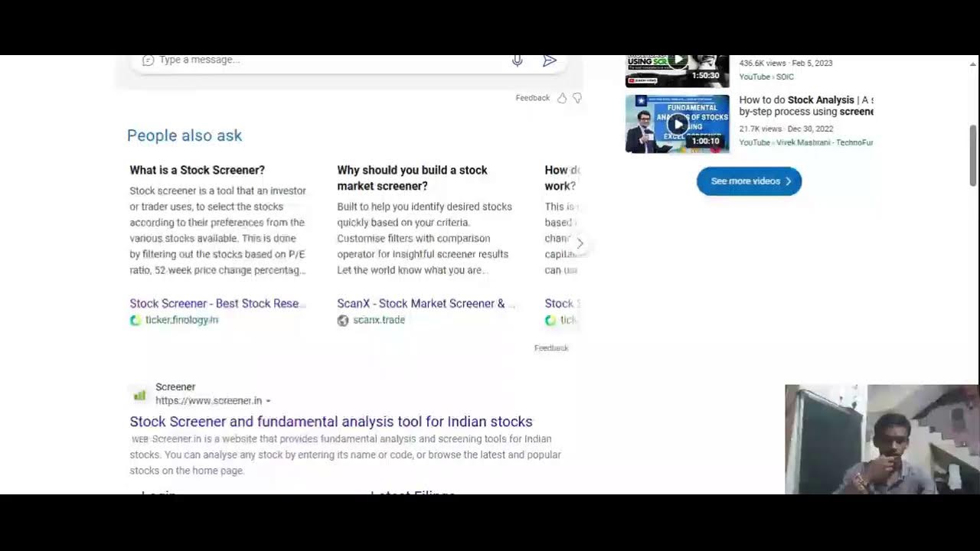Click 'YouTube › SOIC' source text

pyautogui.click(x=766, y=77)
